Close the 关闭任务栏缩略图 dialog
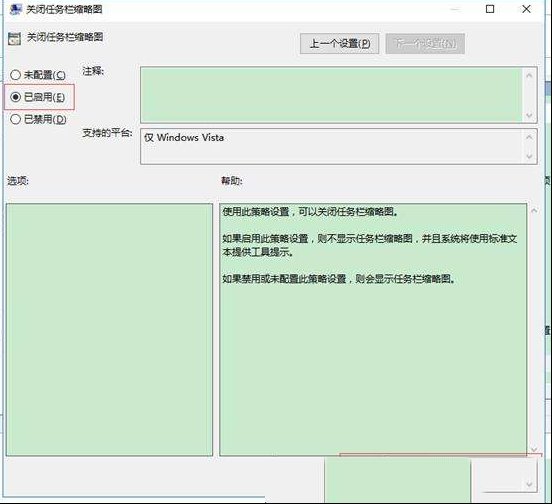 526,9
